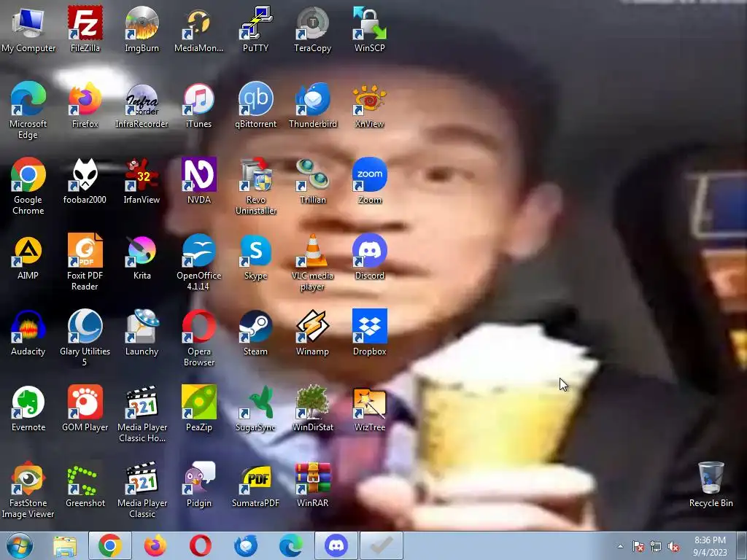Click the muted volume tray icon
This screenshot has height=560, width=747.
point(673,547)
